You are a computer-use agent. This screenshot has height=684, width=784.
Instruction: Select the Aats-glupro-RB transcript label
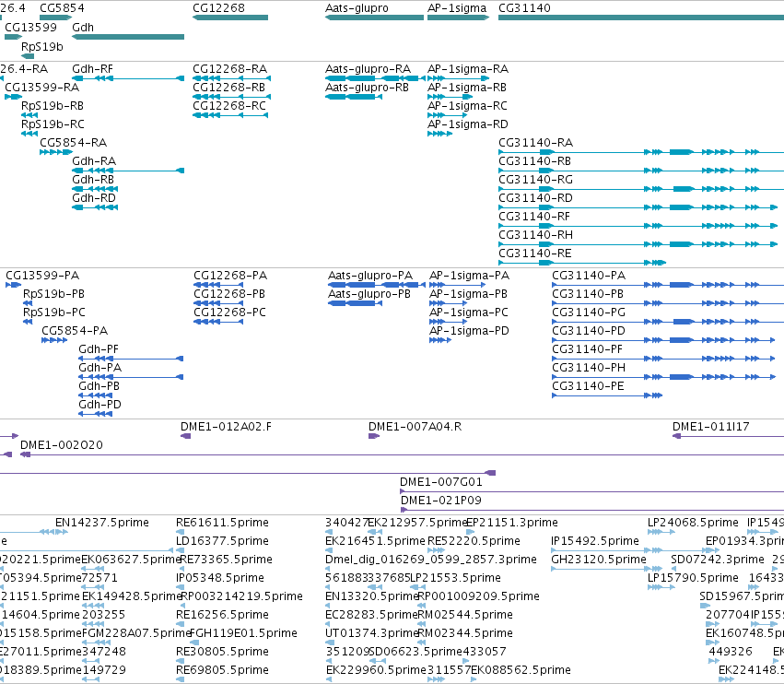click(x=367, y=87)
